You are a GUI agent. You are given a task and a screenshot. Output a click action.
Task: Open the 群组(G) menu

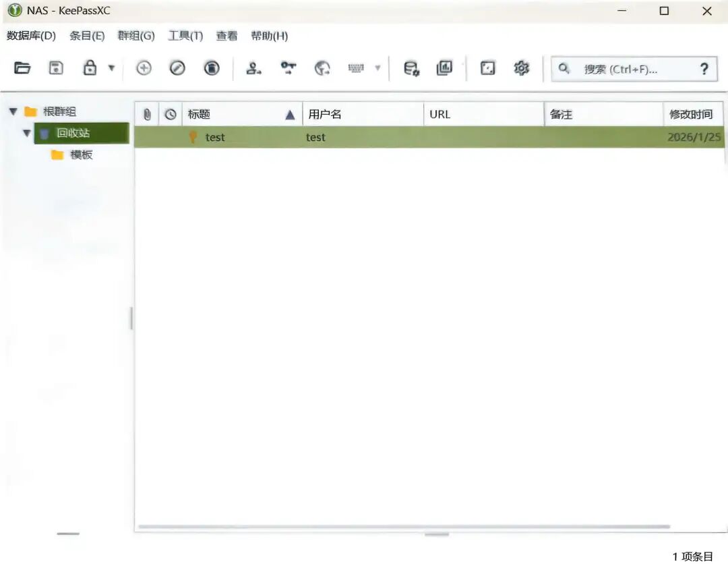136,36
